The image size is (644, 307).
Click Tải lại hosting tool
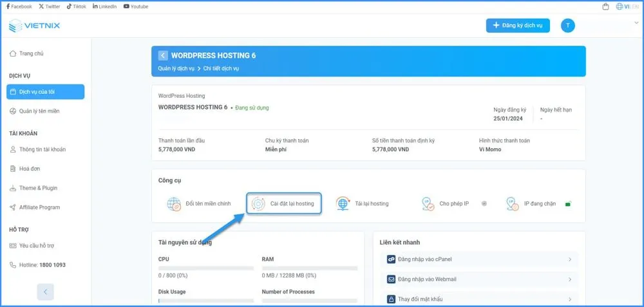pos(362,203)
